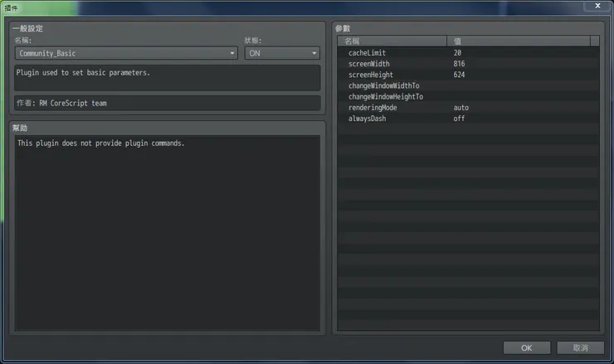614x364 pixels.
Task: Select the cacheLimit parameter row
Action: pos(468,53)
